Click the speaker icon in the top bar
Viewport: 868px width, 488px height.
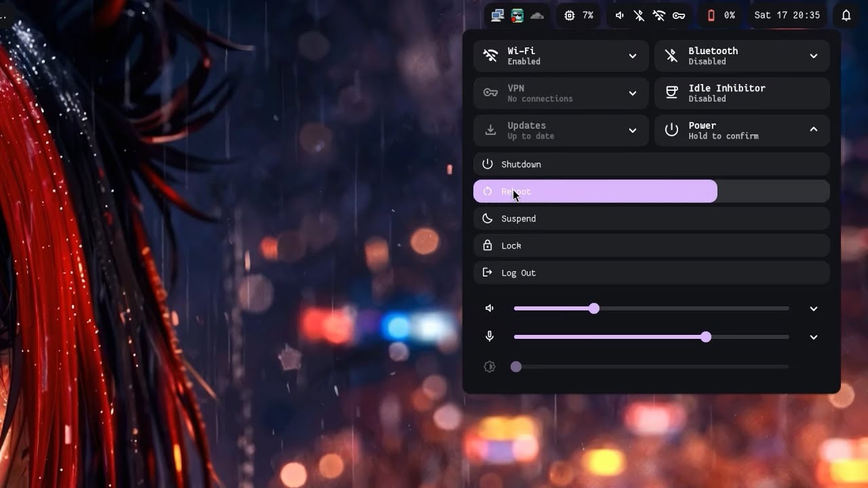[x=619, y=16]
